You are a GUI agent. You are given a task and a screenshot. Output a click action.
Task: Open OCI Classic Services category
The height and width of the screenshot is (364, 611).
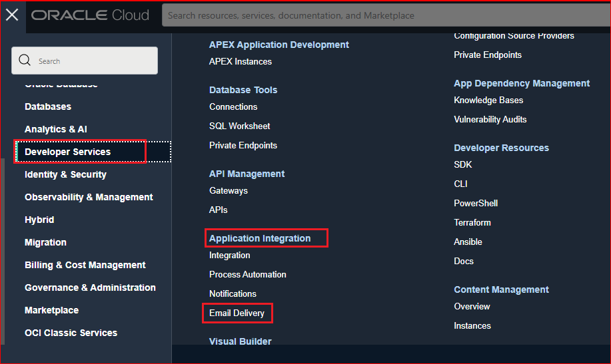pyautogui.click(x=71, y=333)
